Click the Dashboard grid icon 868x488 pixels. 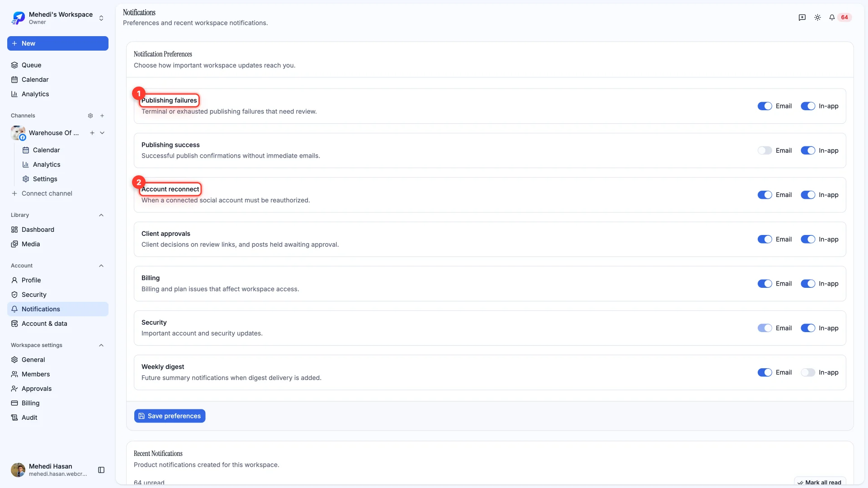[x=14, y=230]
